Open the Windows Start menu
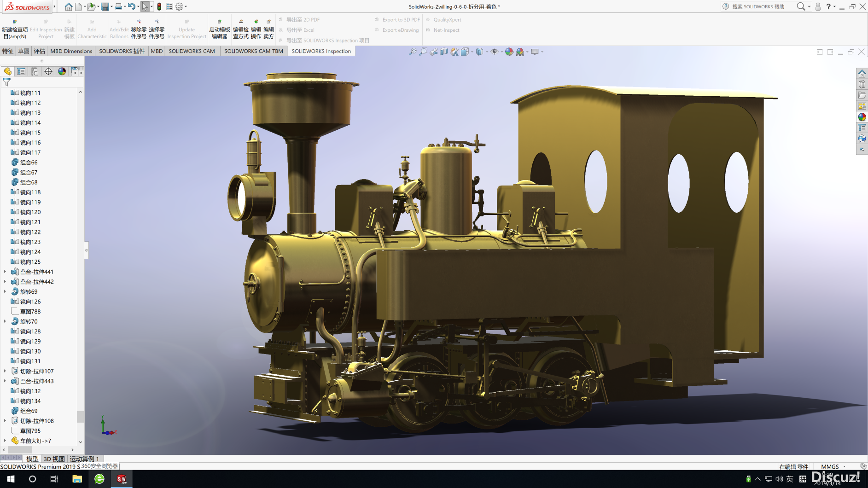The width and height of the screenshot is (868, 488). pyautogui.click(x=11, y=479)
